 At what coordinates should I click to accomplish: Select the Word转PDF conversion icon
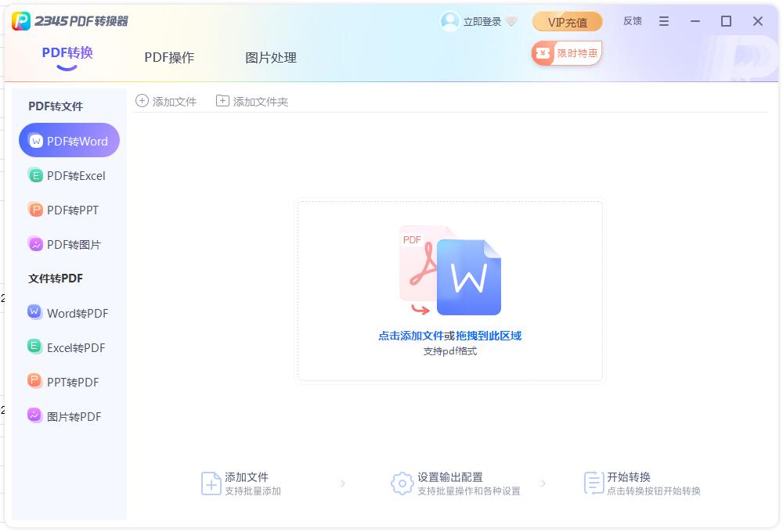(34, 312)
